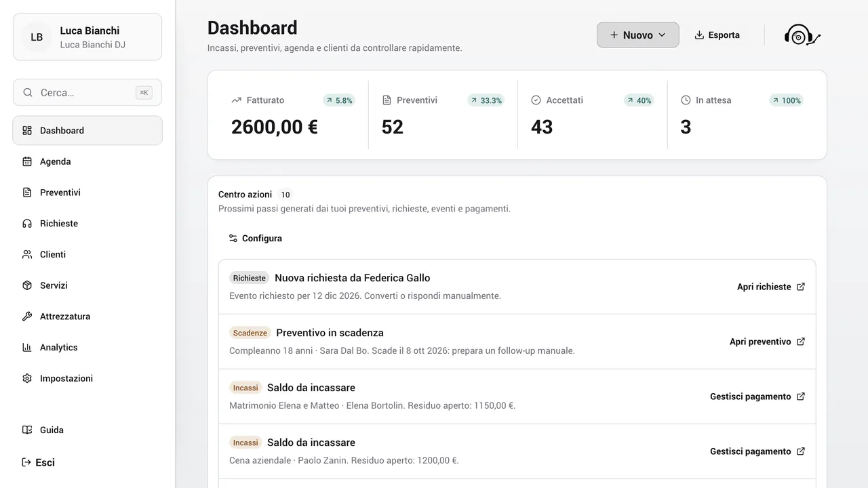This screenshot has height=488, width=868.
Task: Click the Attrezzatura wrench icon
Action: (27, 317)
